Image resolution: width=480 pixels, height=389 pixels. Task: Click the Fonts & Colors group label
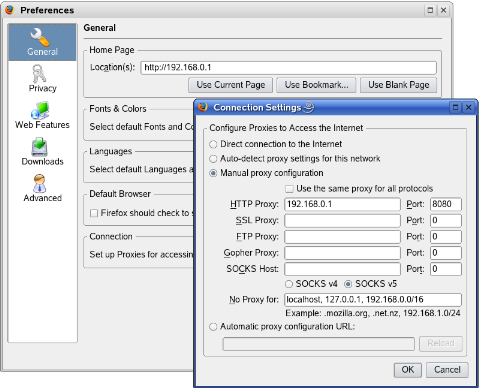pos(118,109)
